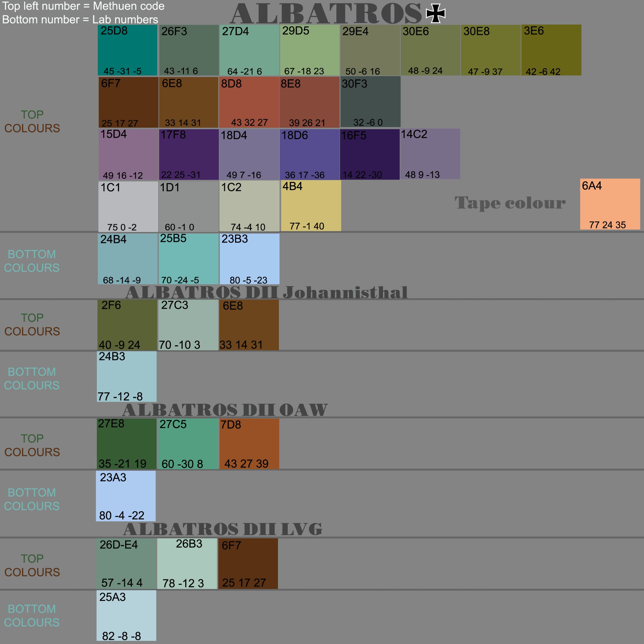Click TOP COLOURS label in the first section
Screen dimensions: 644x644
tap(32, 121)
